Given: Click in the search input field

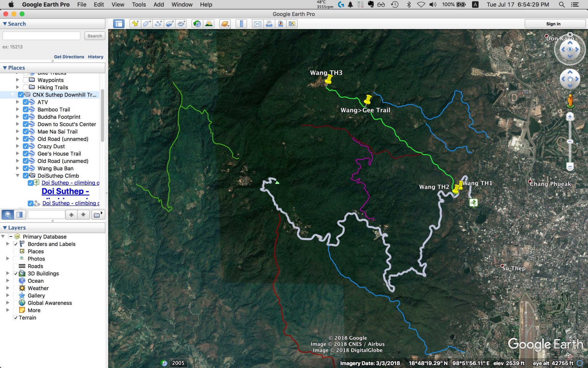Looking at the screenshot, I should [x=41, y=36].
